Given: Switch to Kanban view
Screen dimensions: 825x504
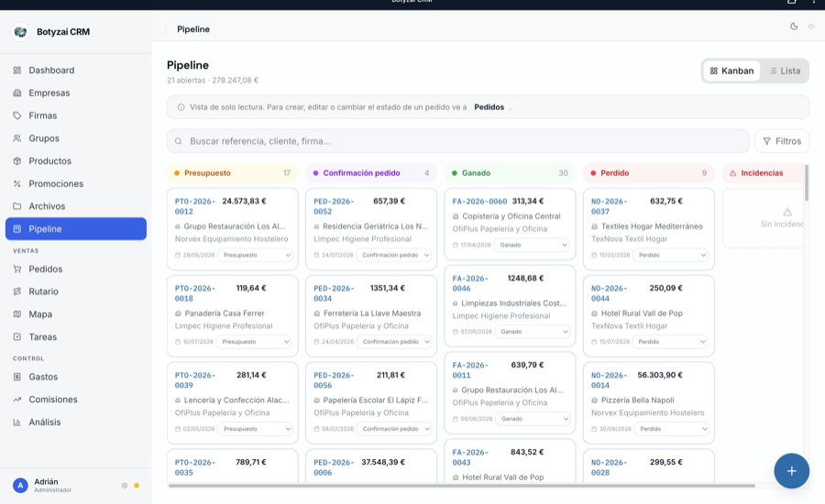Looking at the screenshot, I should 731,71.
